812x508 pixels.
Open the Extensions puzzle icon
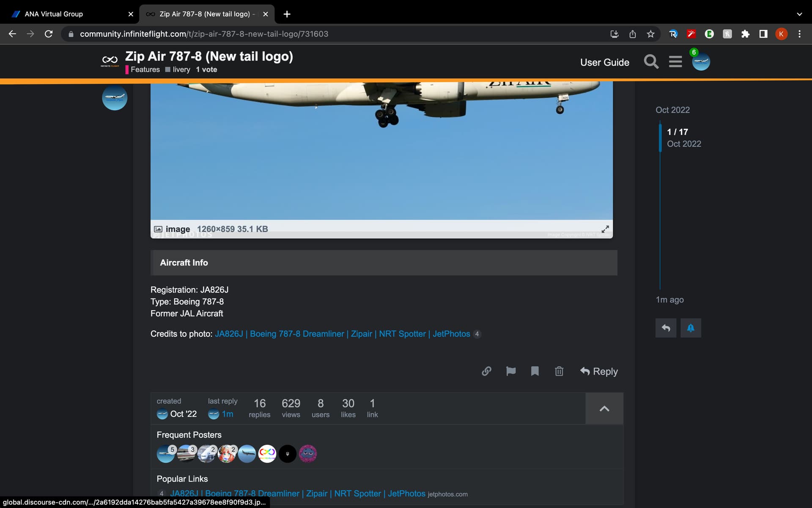(745, 34)
